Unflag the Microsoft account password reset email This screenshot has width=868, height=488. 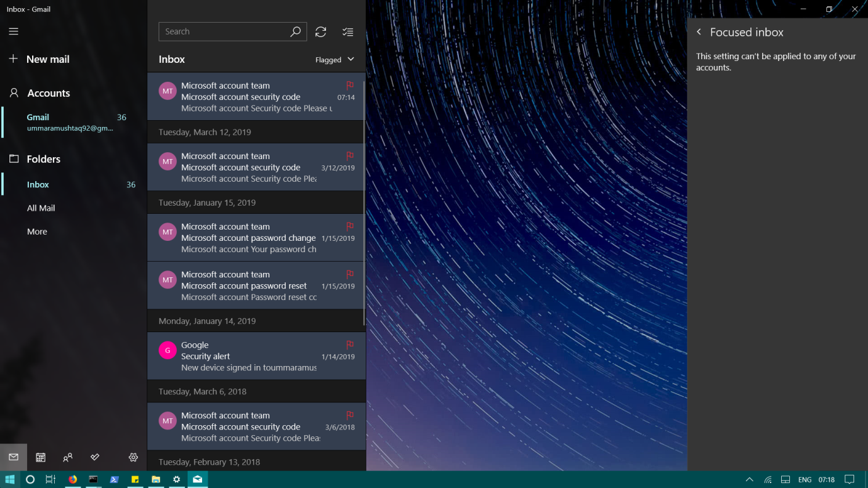[x=349, y=274]
